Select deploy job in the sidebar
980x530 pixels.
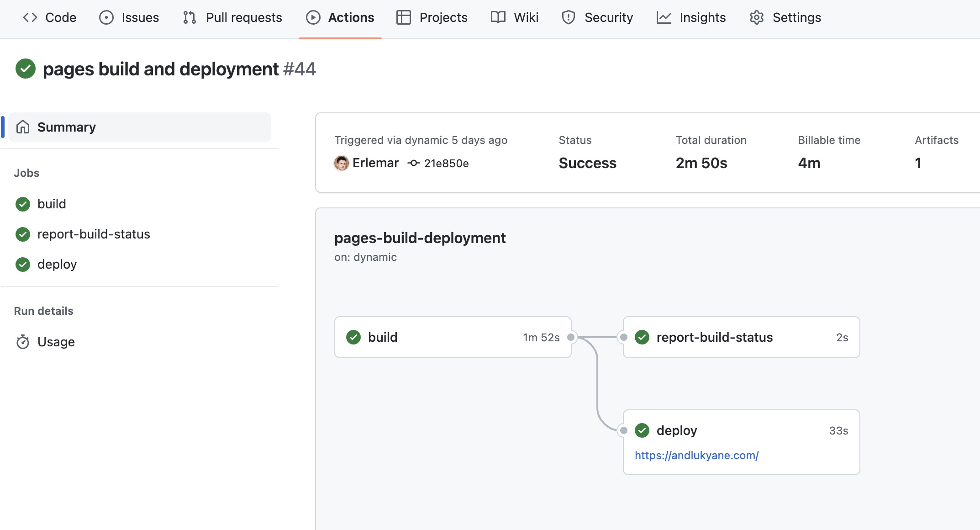point(57,264)
